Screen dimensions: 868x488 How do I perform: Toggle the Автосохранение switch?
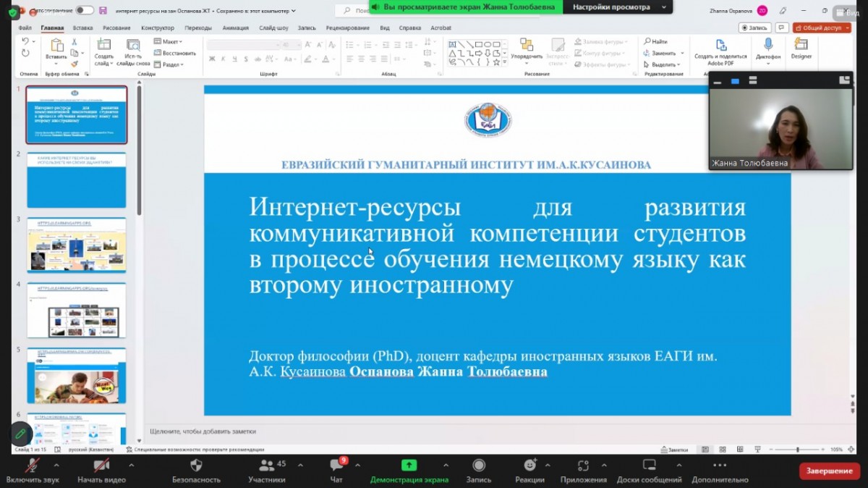pos(85,10)
